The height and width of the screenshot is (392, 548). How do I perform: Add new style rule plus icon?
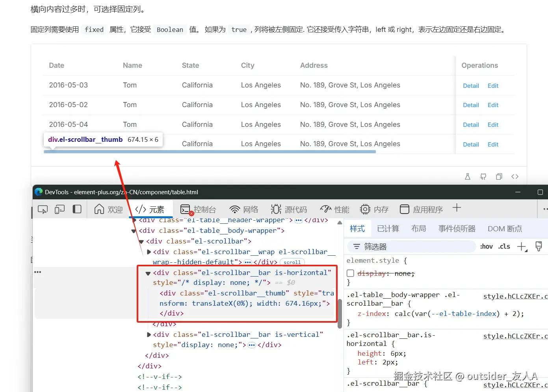(522, 247)
